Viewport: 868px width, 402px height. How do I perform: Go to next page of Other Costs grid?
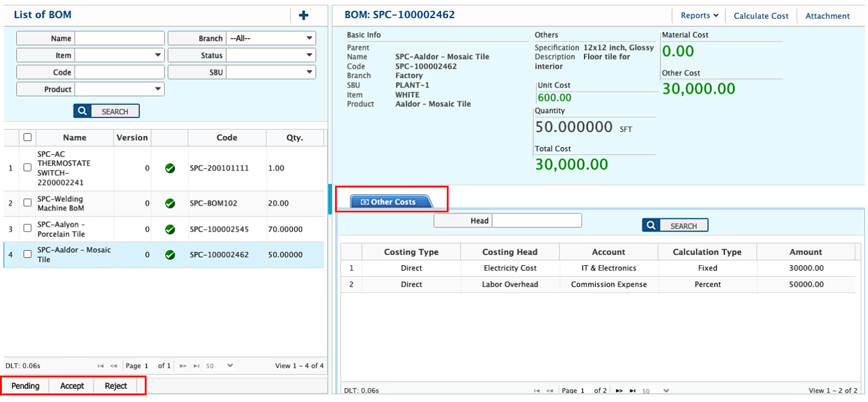(618, 391)
